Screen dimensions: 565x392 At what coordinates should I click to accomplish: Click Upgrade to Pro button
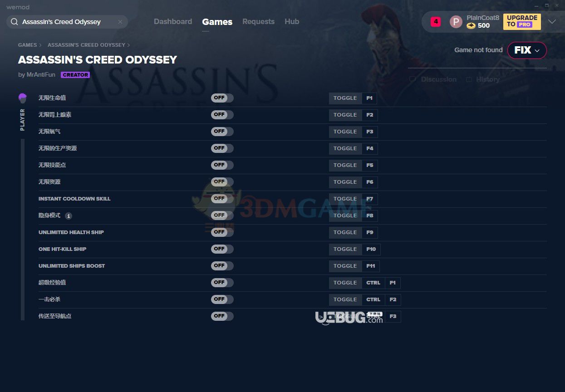(x=522, y=22)
